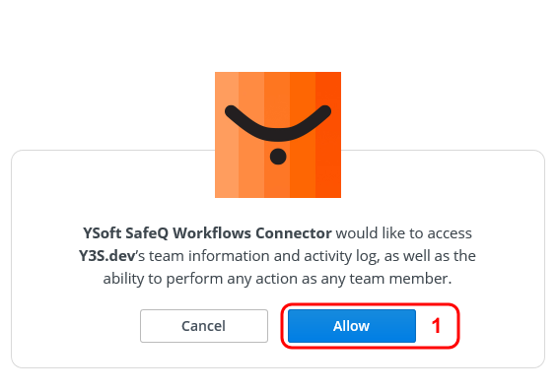Click the word 'SafeQ' in the app name

147,233
